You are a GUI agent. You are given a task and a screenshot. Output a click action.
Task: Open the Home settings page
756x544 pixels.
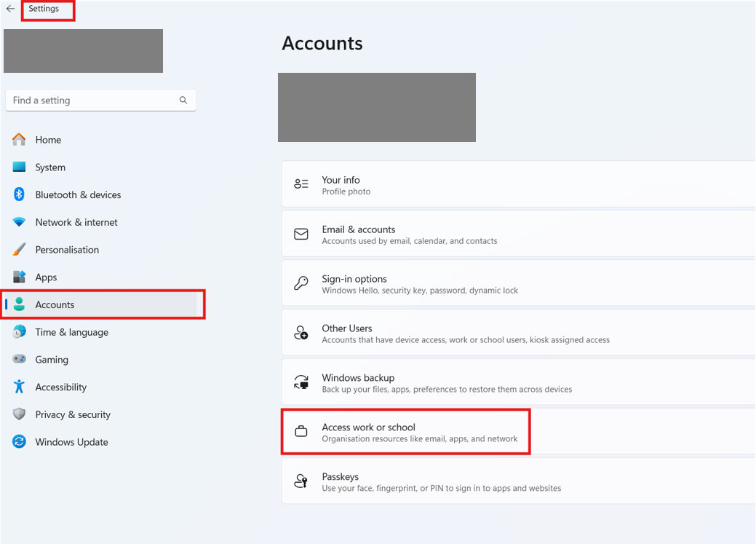(101, 140)
